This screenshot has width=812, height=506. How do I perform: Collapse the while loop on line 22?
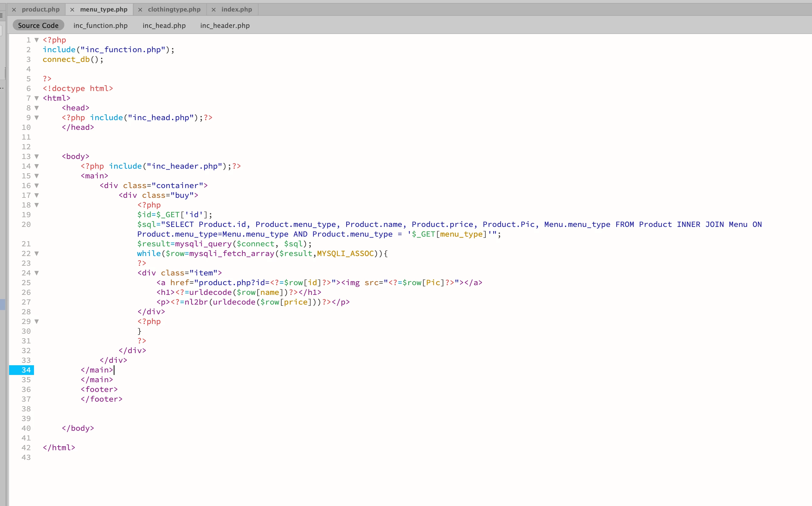37,254
